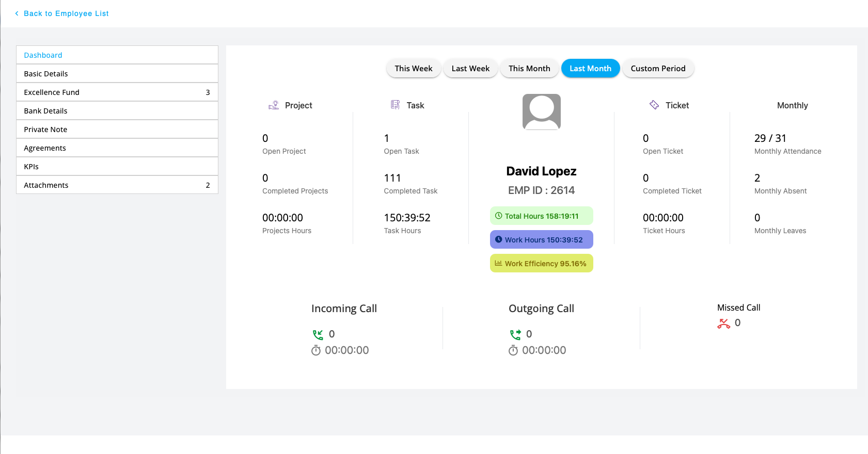Image resolution: width=868 pixels, height=454 pixels.
Task: Click the incoming call stopwatch icon
Action: click(x=316, y=351)
